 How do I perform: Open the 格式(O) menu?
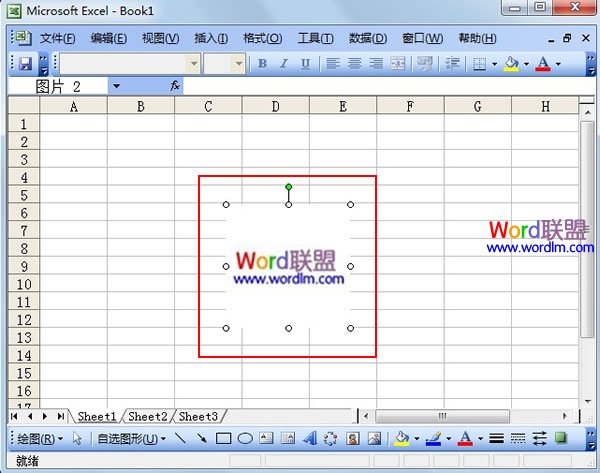(262, 38)
